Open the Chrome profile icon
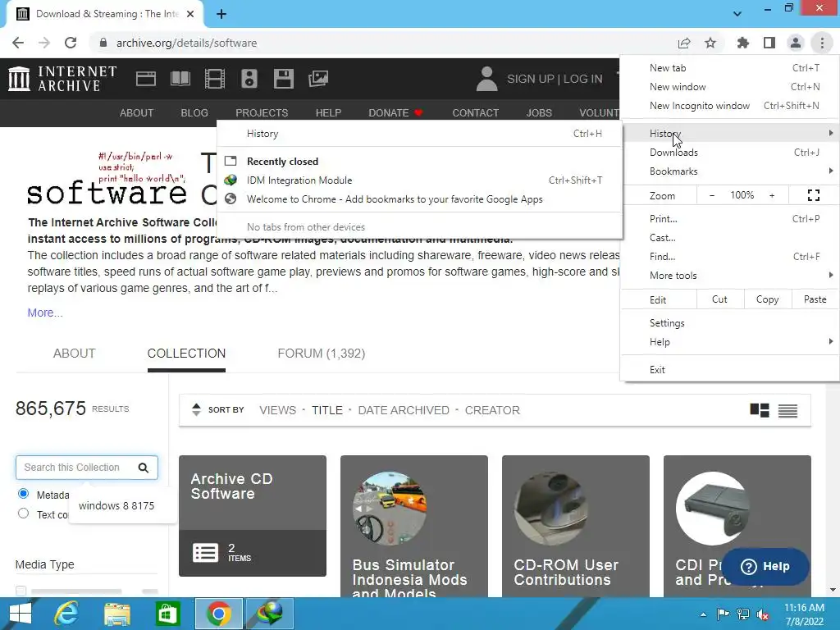This screenshot has height=630, width=840. click(x=796, y=43)
